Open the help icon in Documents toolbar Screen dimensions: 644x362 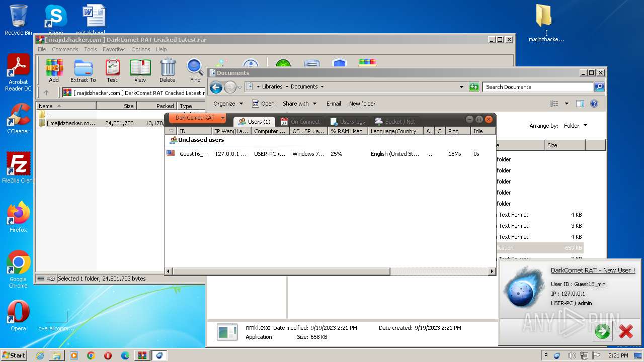pos(594,104)
